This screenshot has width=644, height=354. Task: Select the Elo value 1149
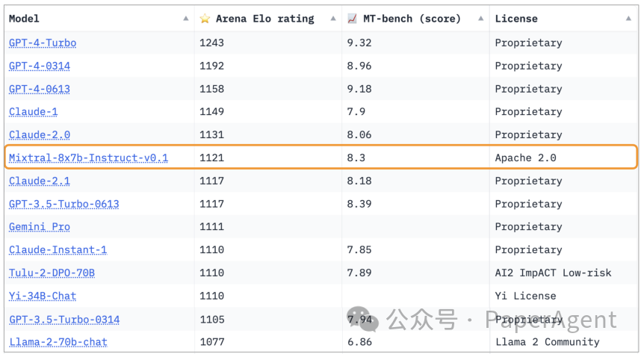pos(212,112)
